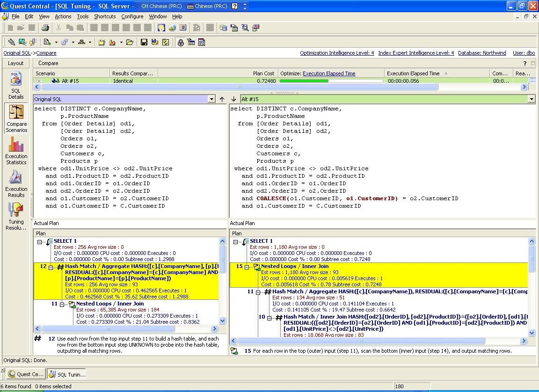Open the Actions menu

pyautogui.click(x=63, y=16)
